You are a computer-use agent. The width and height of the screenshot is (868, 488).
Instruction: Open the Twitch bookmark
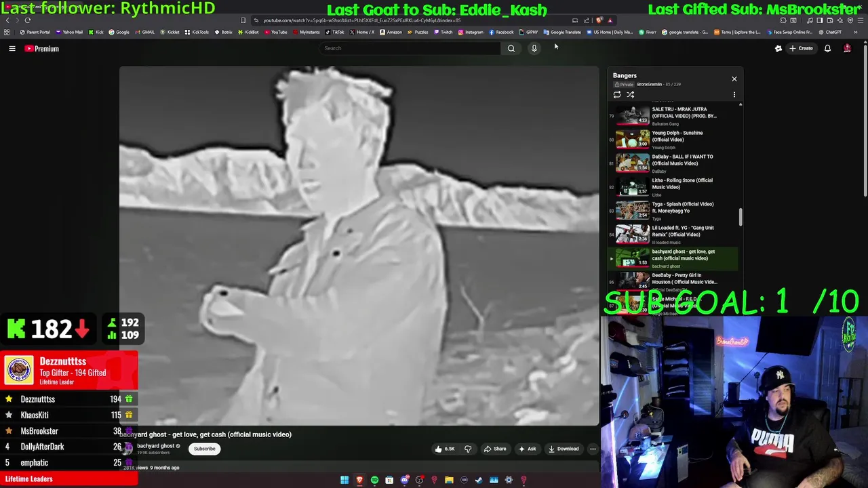pyautogui.click(x=443, y=33)
